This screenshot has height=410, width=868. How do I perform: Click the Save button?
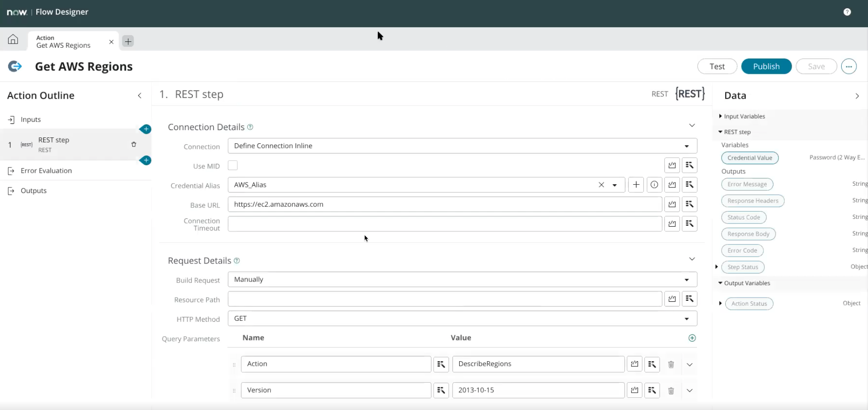pyautogui.click(x=816, y=66)
